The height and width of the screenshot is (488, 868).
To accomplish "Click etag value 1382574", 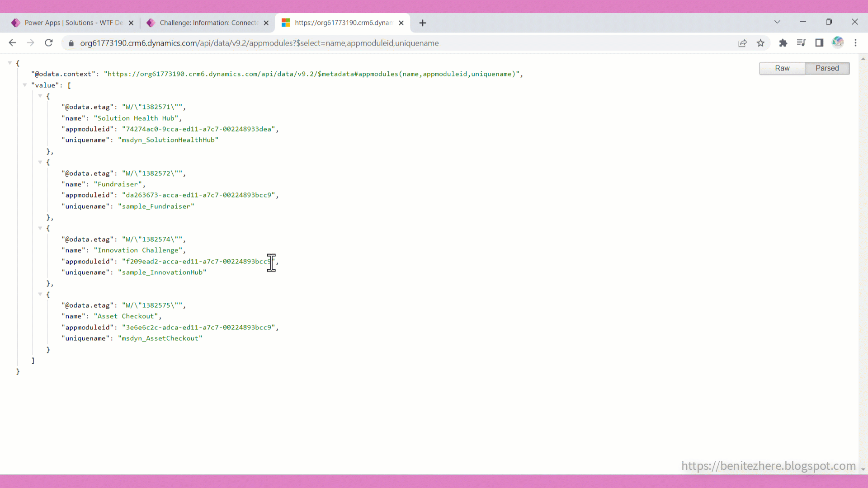I will (x=152, y=239).
